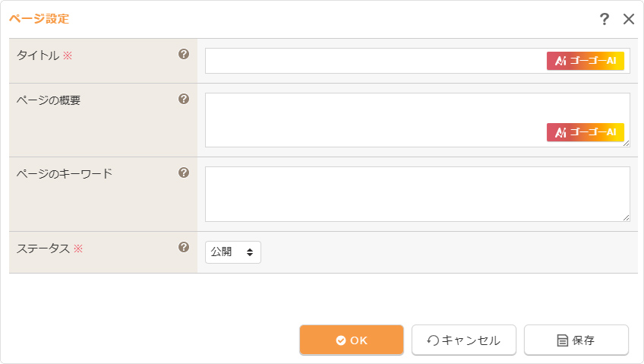Click the キャンセル button
Viewport: 644px width, 364px height.
click(x=464, y=340)
